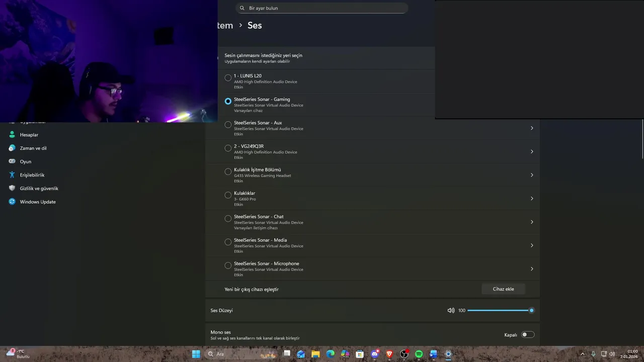Viewport: 644px width, 362px height.
Task: Open Task View from taskbar
Action: (x=287, y=354)
